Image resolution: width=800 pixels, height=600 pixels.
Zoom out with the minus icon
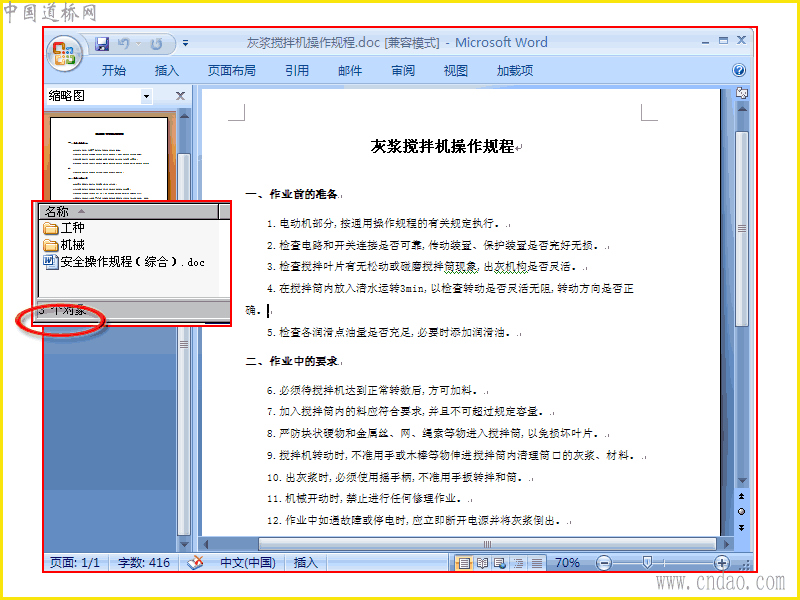(x=604, y=563)
